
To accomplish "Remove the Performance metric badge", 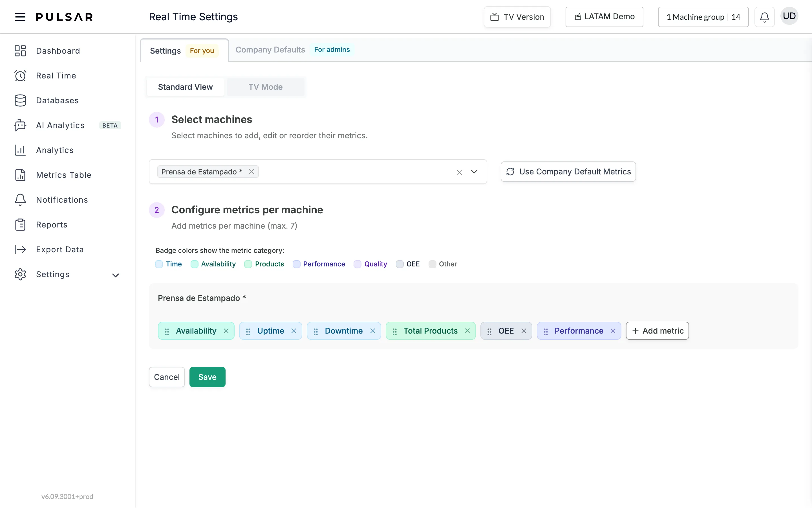I will click(613, 331).
